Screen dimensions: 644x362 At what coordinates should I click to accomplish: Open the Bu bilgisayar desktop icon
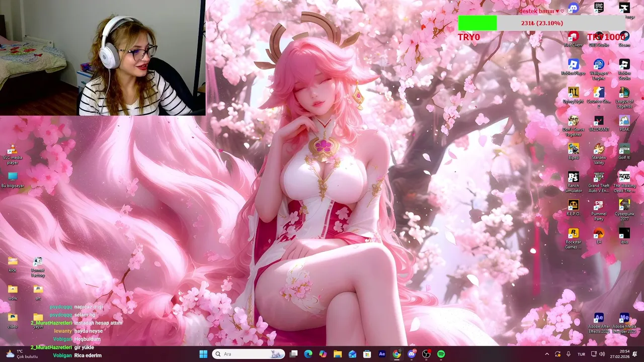13,180
